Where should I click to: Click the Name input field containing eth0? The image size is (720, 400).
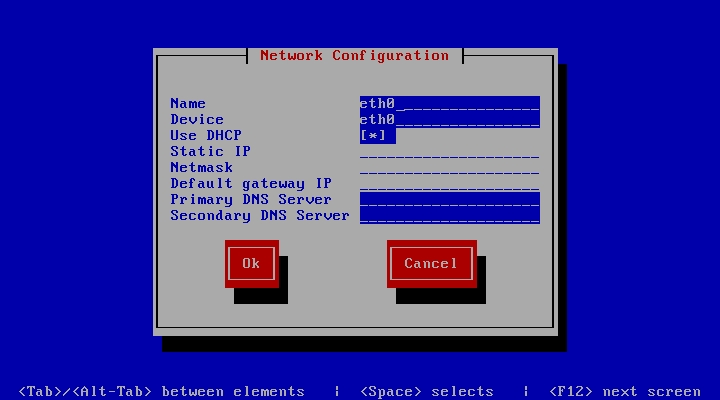click(x=449, y=104)
